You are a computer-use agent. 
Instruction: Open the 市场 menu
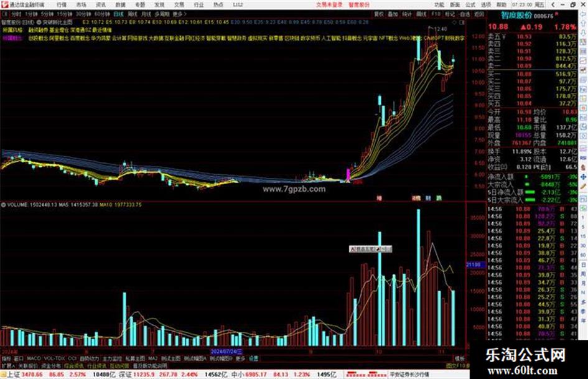81,5
